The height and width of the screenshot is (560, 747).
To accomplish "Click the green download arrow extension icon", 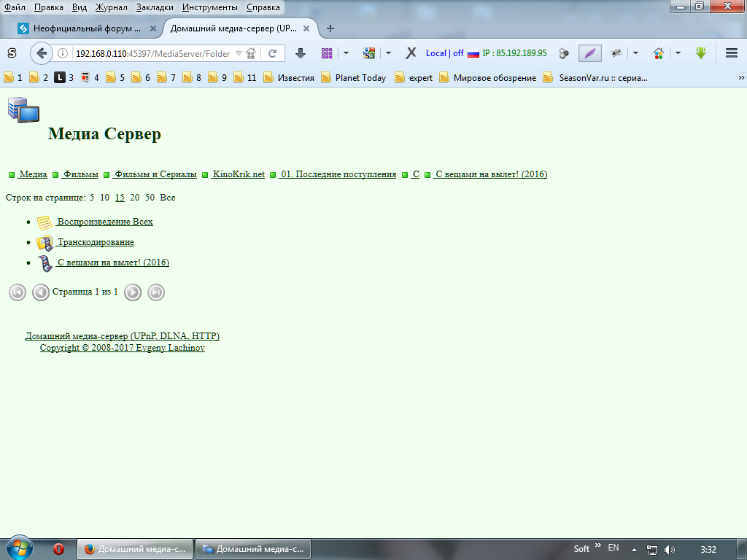I will point(701,53).
